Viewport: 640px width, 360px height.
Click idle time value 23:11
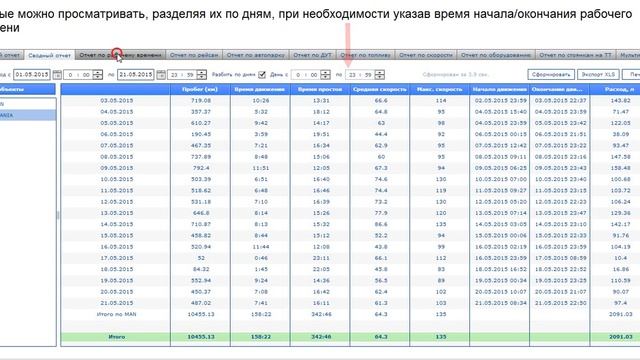(x=321, y=258)
